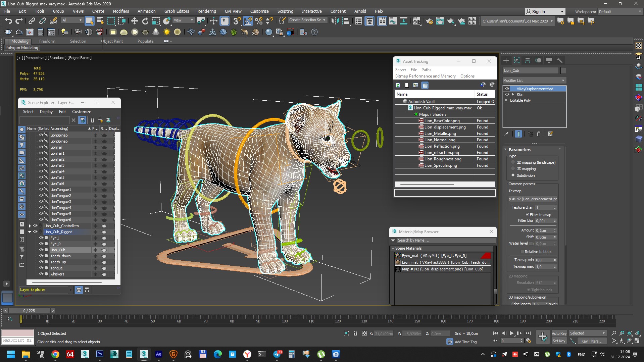This screenshot has height=362, width=644.
Task: Open the Workspaces Default dropdown
Action: pyautogui.click(x=620, y=11)
